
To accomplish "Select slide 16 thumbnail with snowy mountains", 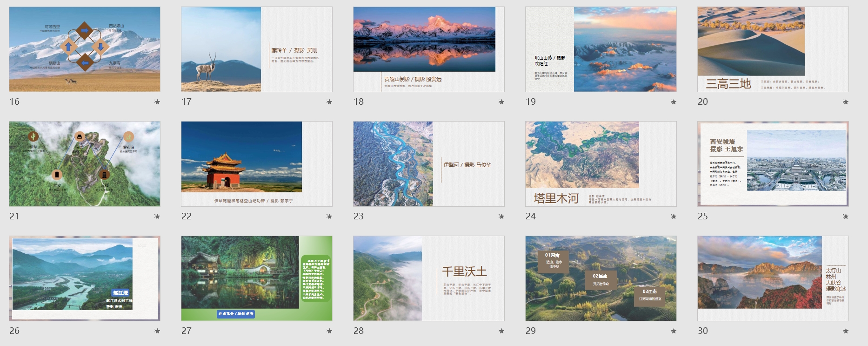I will coord(85,49).
